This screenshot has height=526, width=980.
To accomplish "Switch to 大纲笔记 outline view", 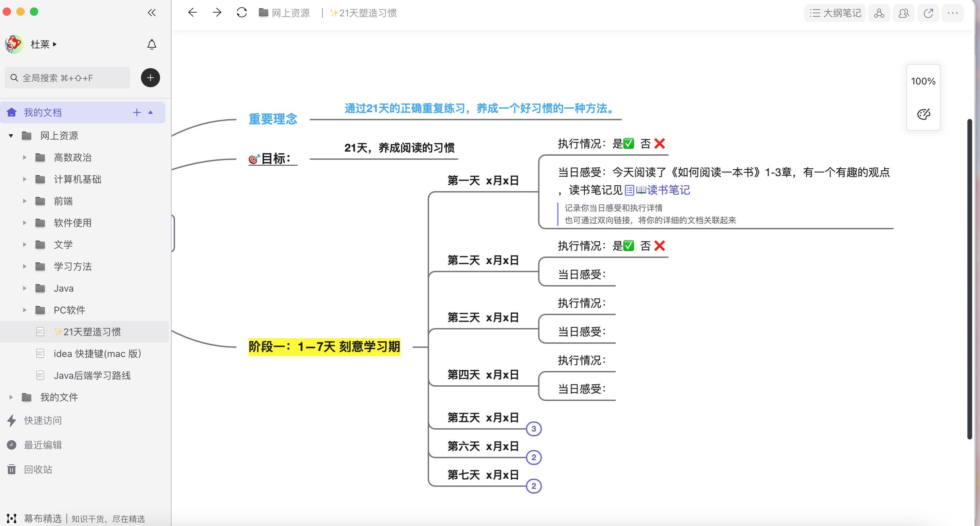I will (835, 13).
